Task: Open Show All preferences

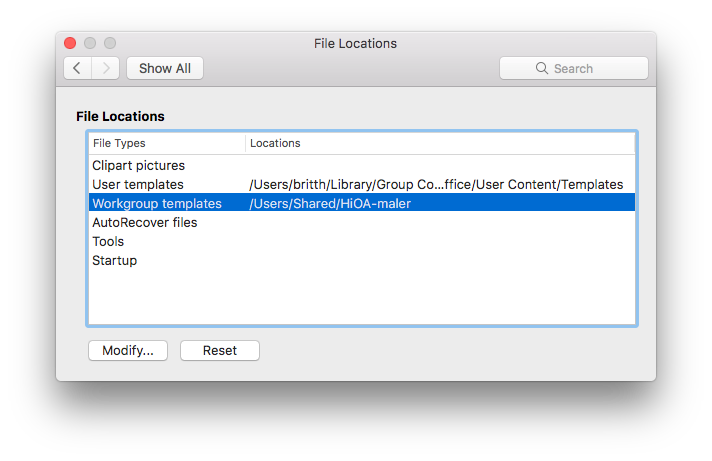Action: pos(165,68)
